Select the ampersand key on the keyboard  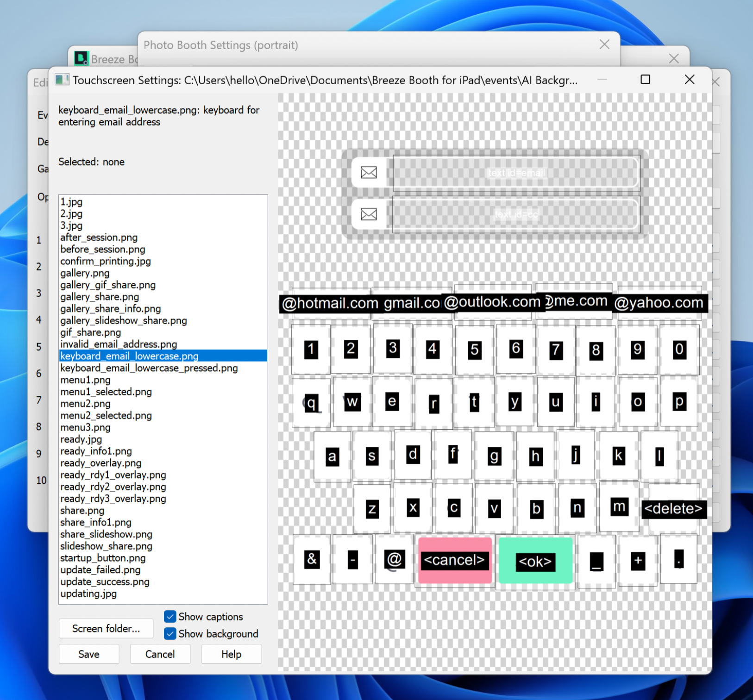312,559
